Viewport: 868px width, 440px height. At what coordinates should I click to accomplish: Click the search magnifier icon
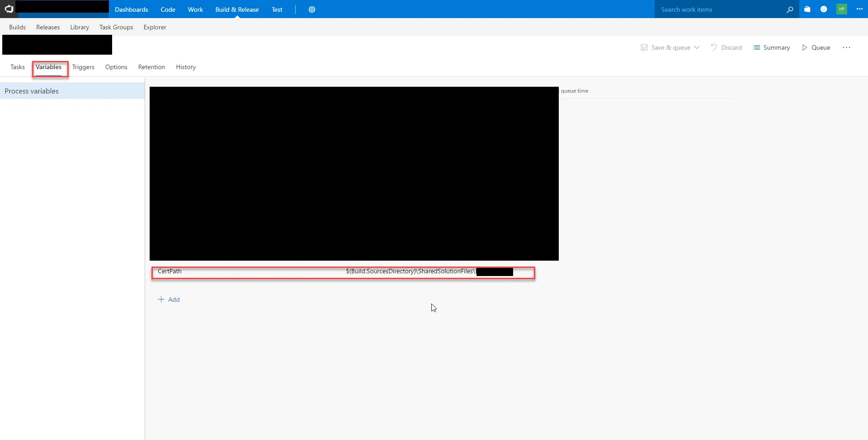click(790, 9)
